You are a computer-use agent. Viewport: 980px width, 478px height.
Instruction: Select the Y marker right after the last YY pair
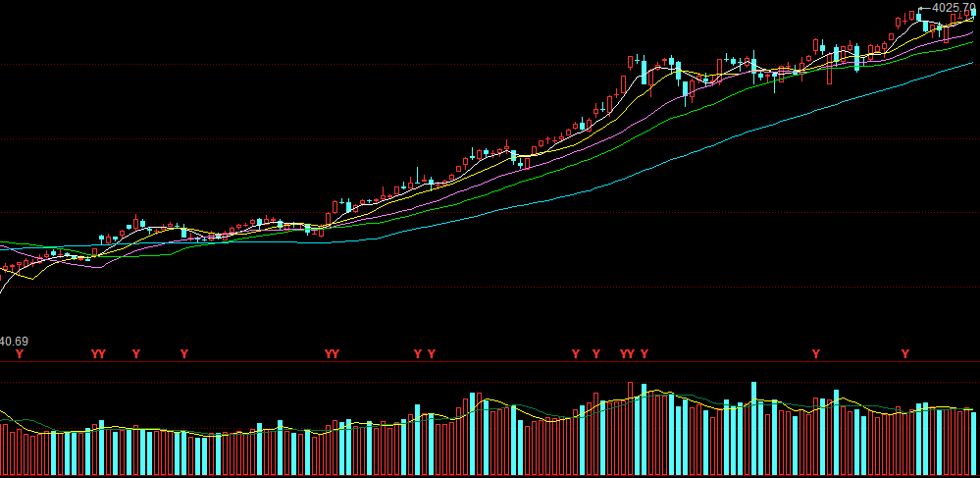(645, 353)
